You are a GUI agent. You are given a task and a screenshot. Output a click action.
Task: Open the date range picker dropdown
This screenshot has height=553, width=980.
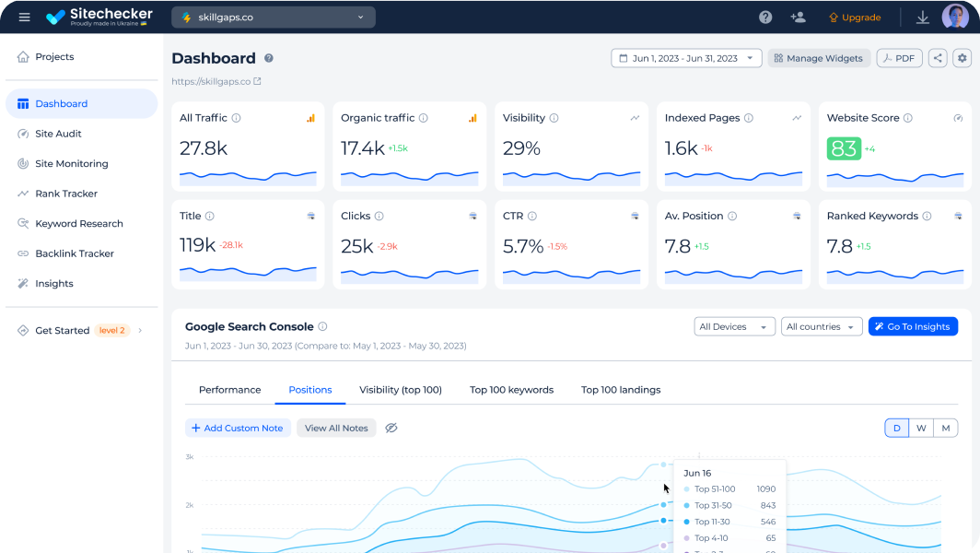pyautogui.click(x=686, y=58)
